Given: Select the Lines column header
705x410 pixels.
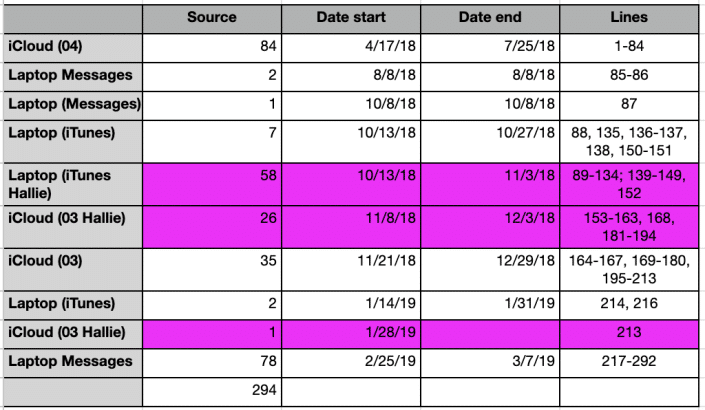Looking at the screenshot, I should [628, 18].
